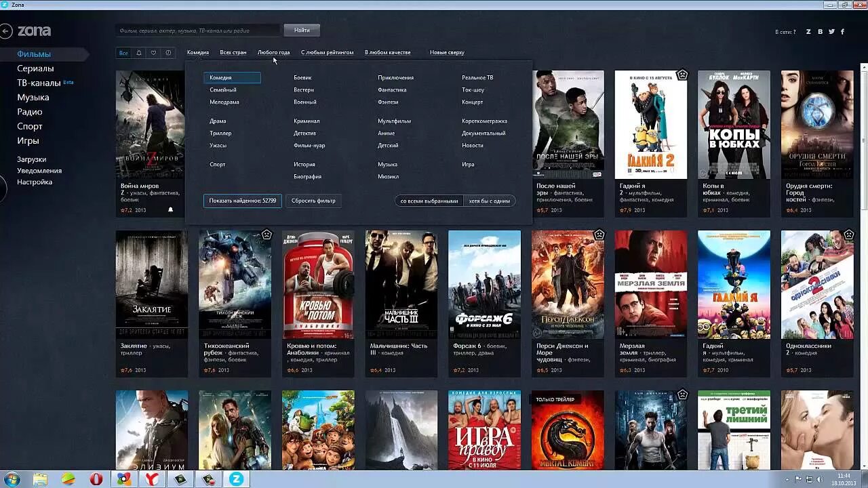This screenshot has height=488, width=868.
Task: Toggle the Ужасы genre filter
Action: [218, 146]
